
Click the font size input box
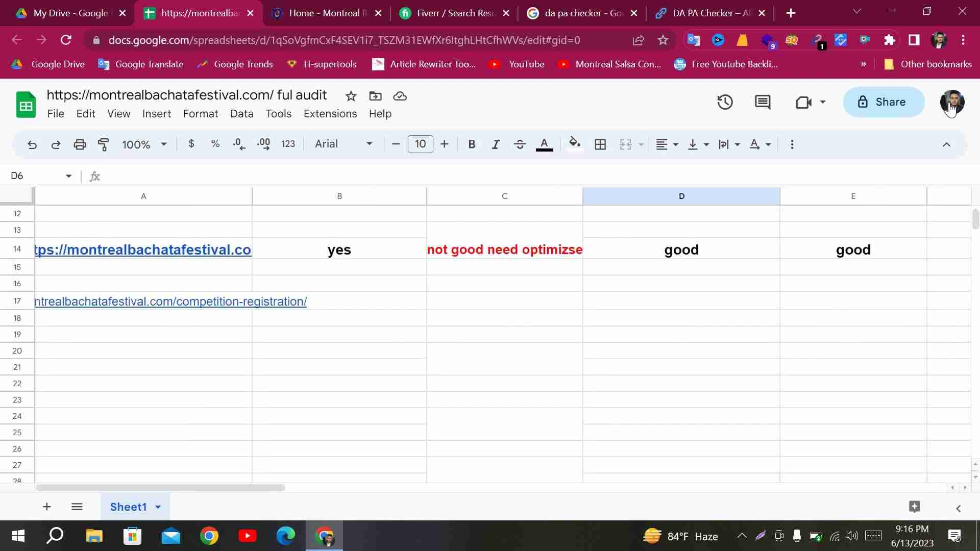tap(420, 144)
